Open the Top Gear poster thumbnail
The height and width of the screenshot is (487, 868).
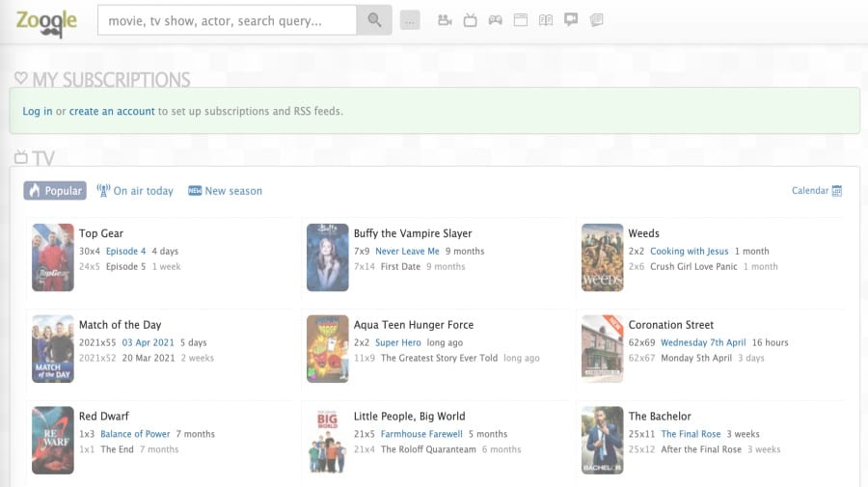53,257
